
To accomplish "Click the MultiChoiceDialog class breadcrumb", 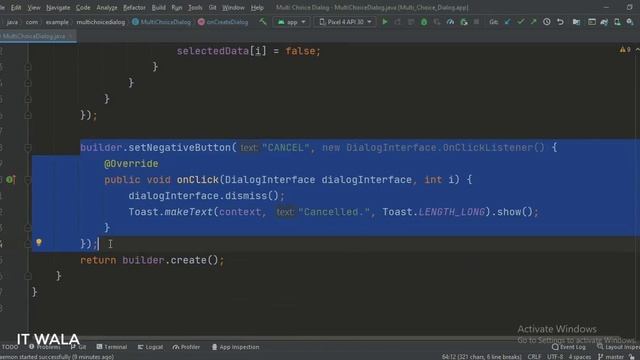I will coord(162,22).
